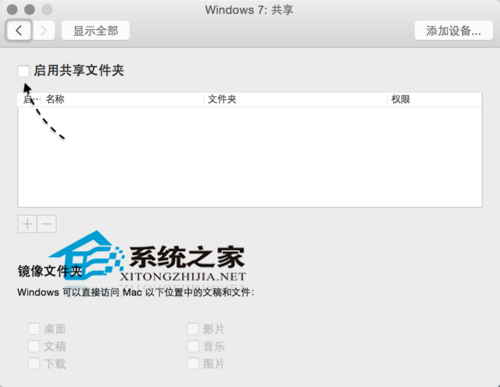Click the 权限 column header

pos(435,99)
